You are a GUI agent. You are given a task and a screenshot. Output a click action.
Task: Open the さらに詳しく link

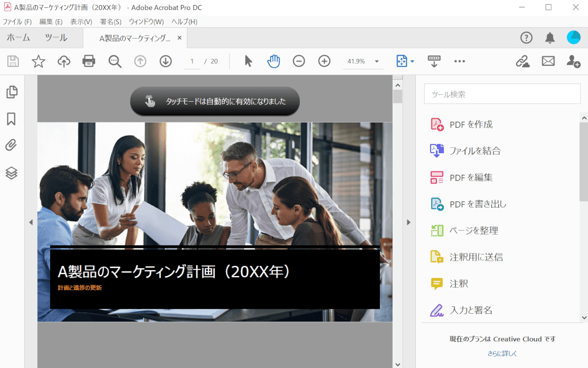pyautogui.click(x=502, y=354)
